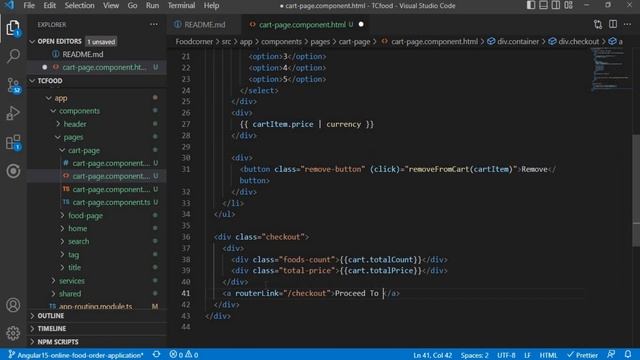Click the synchronize changes icon in status bar

156,354
